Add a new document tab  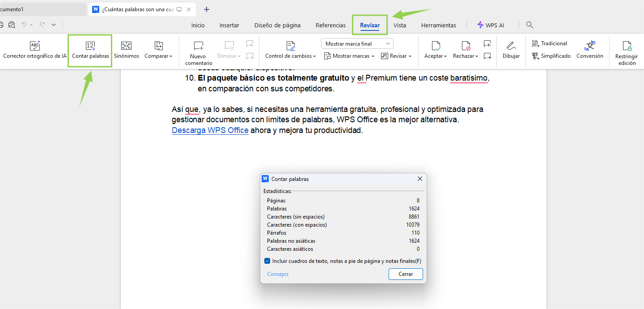point(207,9)
